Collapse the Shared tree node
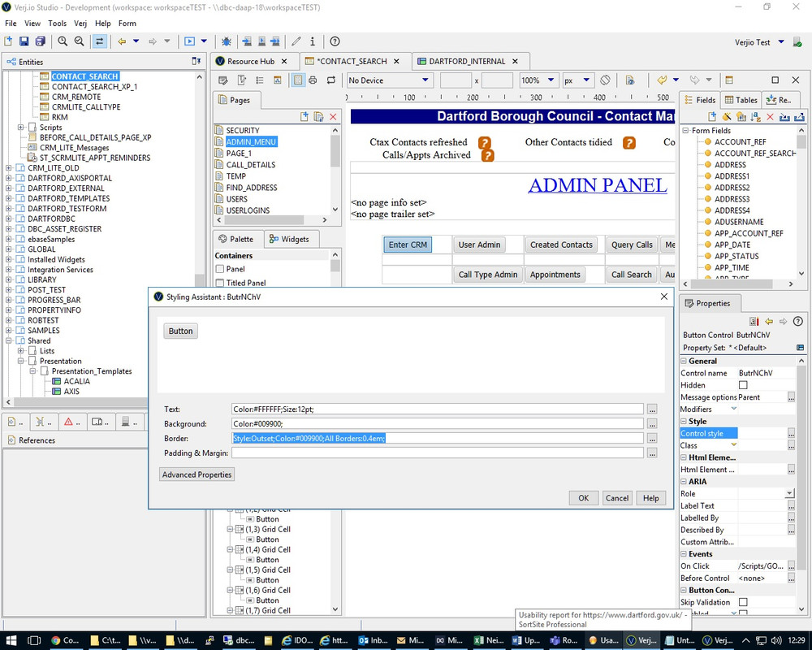This screenshot has width=812, height=650. coord(8,340)
